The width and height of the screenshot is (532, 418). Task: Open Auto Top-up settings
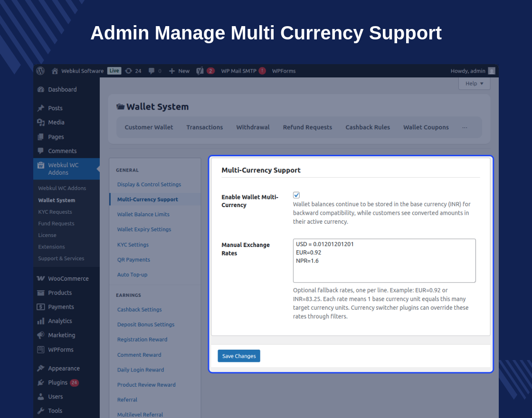(133, 275)
